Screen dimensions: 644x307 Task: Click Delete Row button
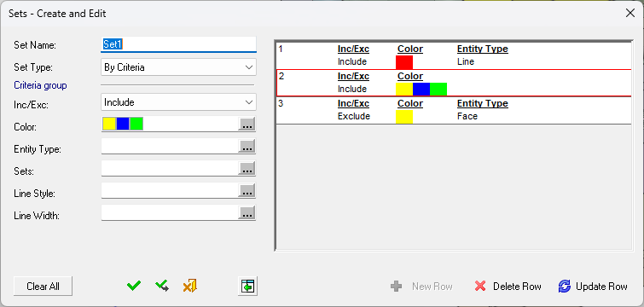[508, 286]
